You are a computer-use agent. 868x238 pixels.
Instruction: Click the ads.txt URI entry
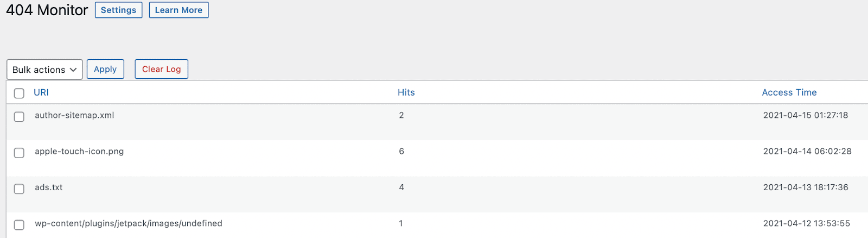point(49,187)
